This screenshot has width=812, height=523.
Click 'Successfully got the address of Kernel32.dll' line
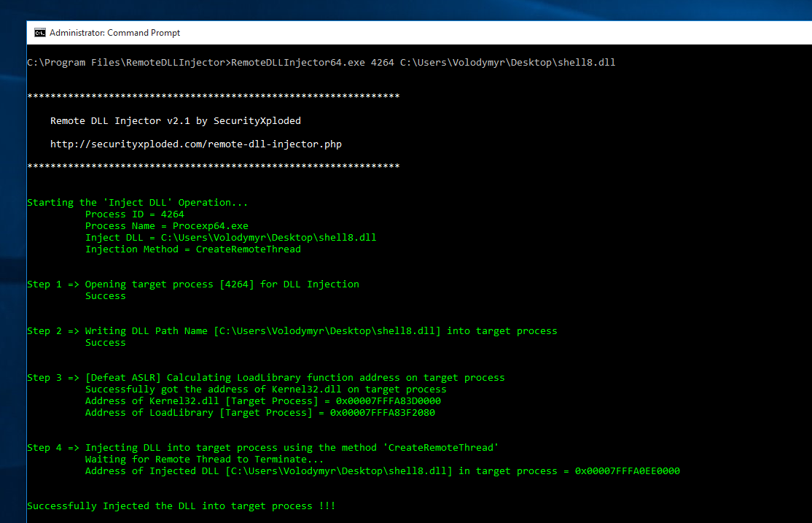265,390
